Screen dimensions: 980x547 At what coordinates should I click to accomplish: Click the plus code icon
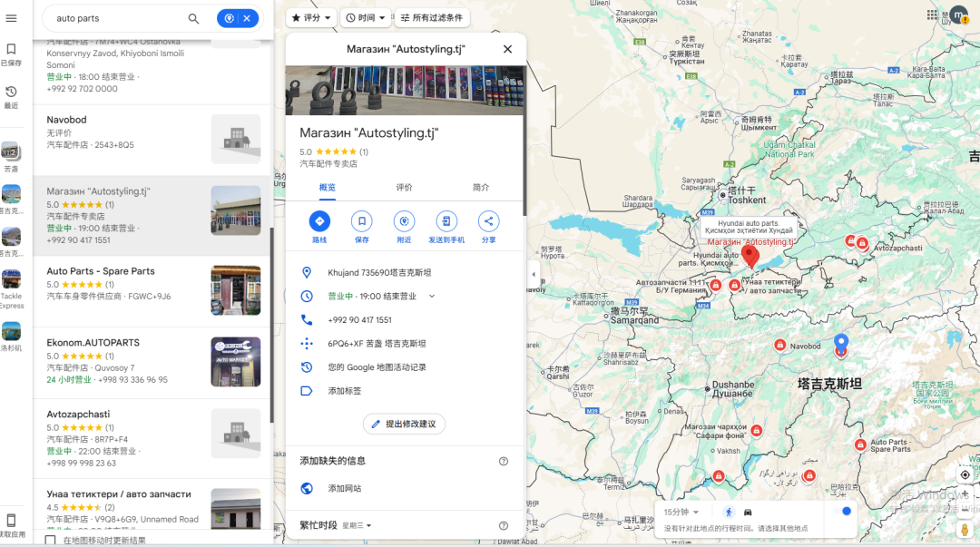(x=307, y=343)
